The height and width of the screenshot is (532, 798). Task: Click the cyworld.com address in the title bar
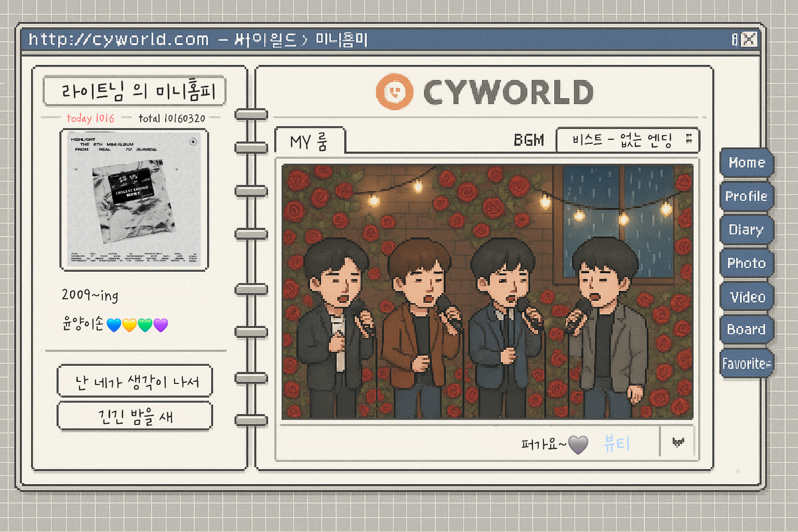[x=119, y=39]
